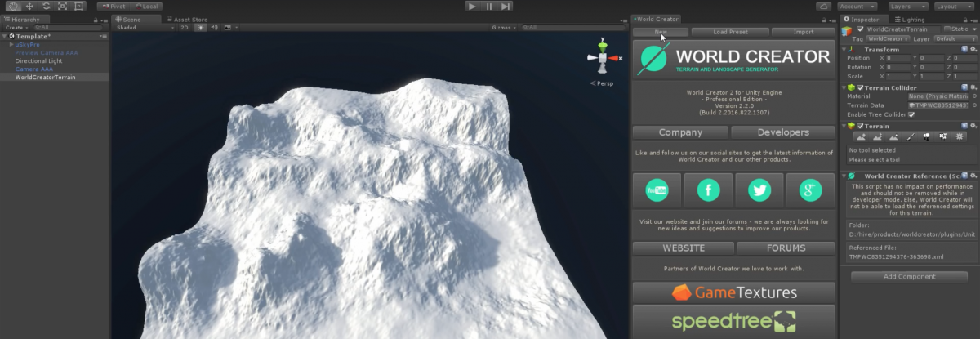
Task: Click the Pause button
Action: [x=489, y=6]
